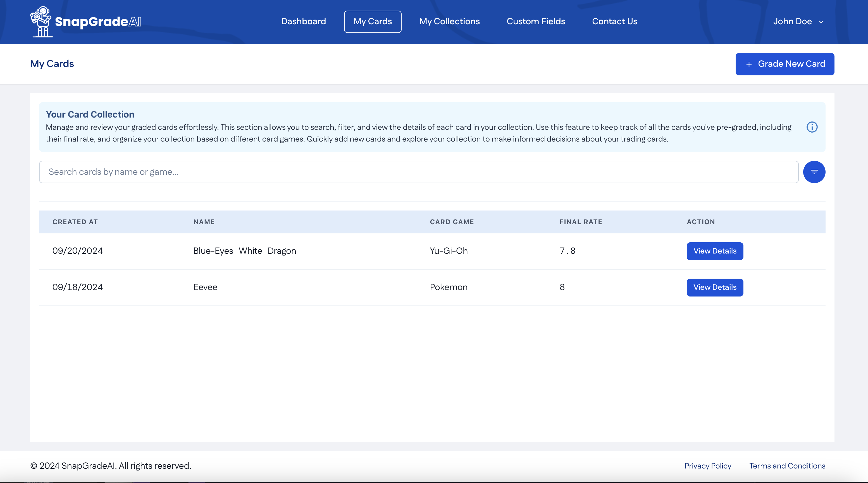Go to the Dashboard tab
The image size is (868, 483).
(x=303, y=21)
